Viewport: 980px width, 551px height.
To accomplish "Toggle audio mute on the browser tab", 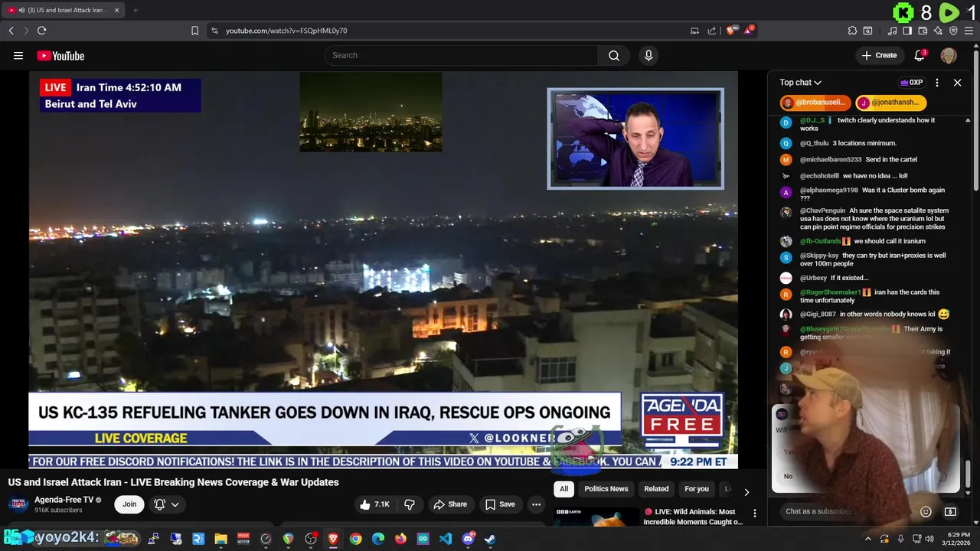I will coord(21,10).
